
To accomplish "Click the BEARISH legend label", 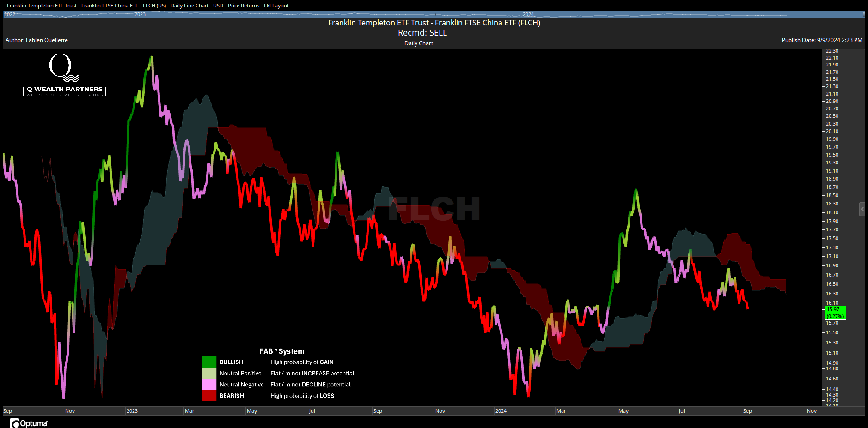I will click(232, 396).
